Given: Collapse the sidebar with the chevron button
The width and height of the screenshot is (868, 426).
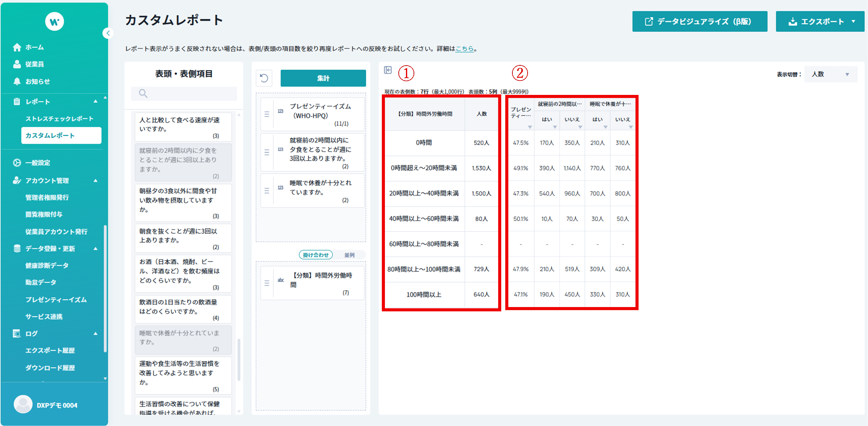Looking at the screenshot, I should click(x=108, y=33).
